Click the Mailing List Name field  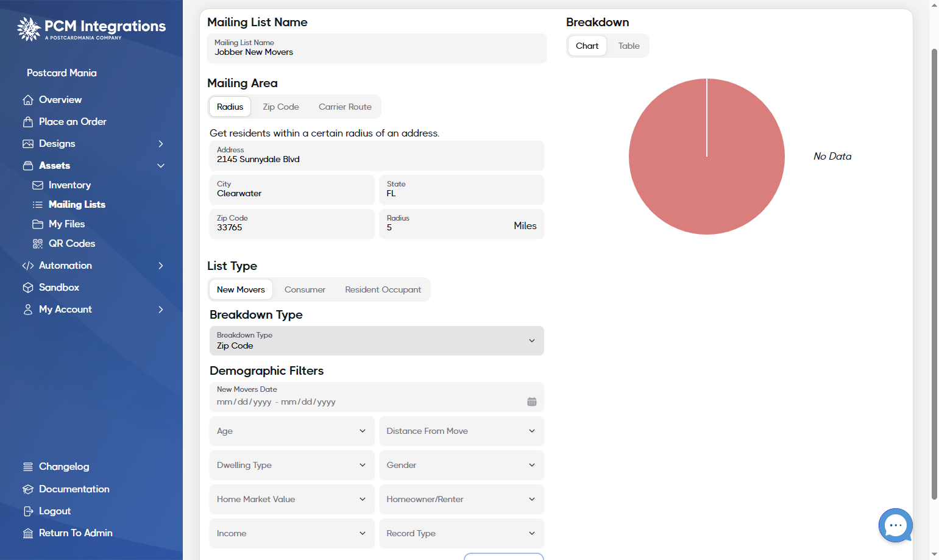(377, 48)
